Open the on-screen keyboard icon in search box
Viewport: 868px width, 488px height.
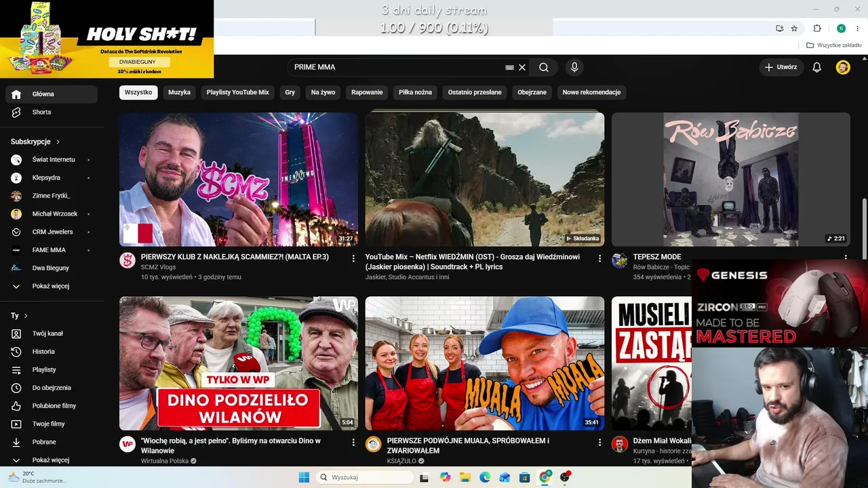pos(510,67)
